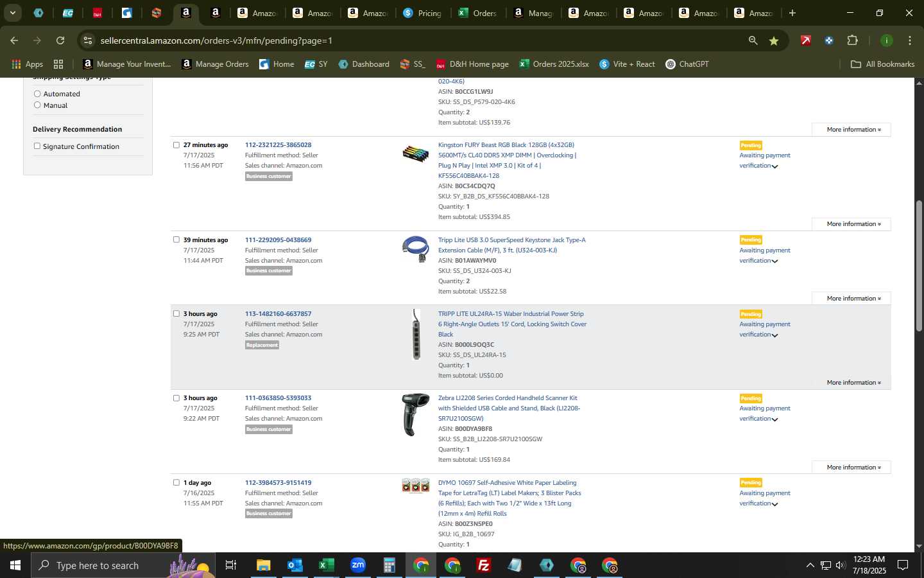Select order 113-1482160-6637857 checkbox

176,314
